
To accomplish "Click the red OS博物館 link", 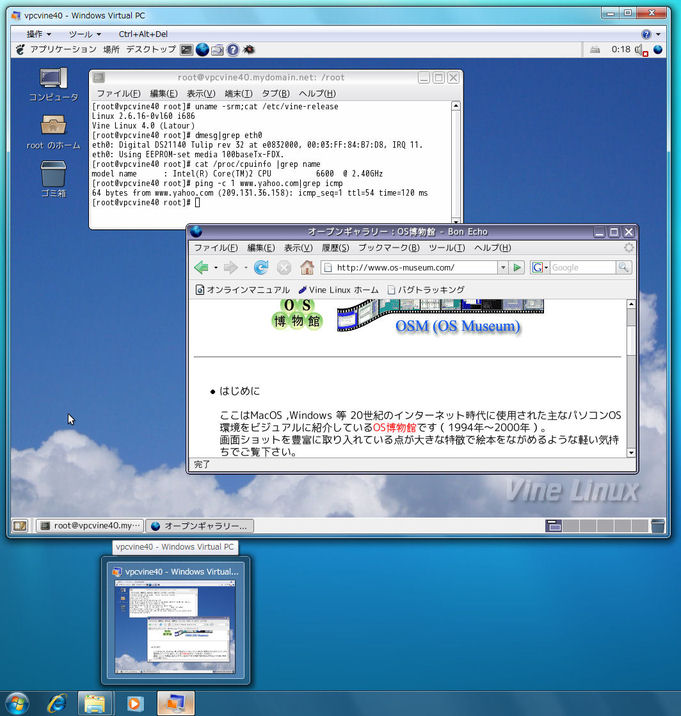I will coord(395,427).
